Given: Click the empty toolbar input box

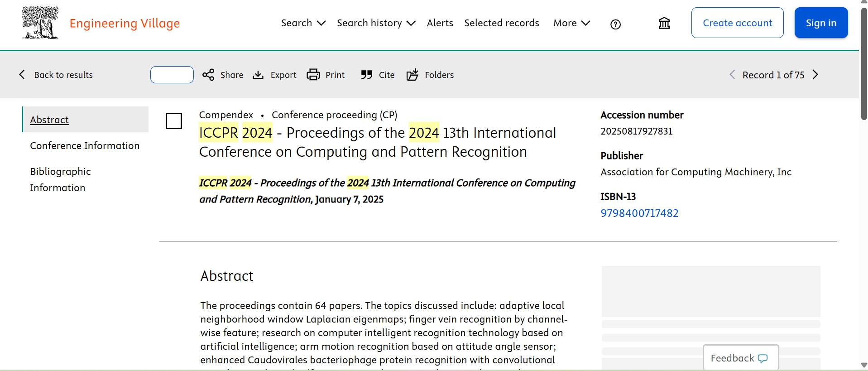Looking at the screenshot, I should 172,75.
